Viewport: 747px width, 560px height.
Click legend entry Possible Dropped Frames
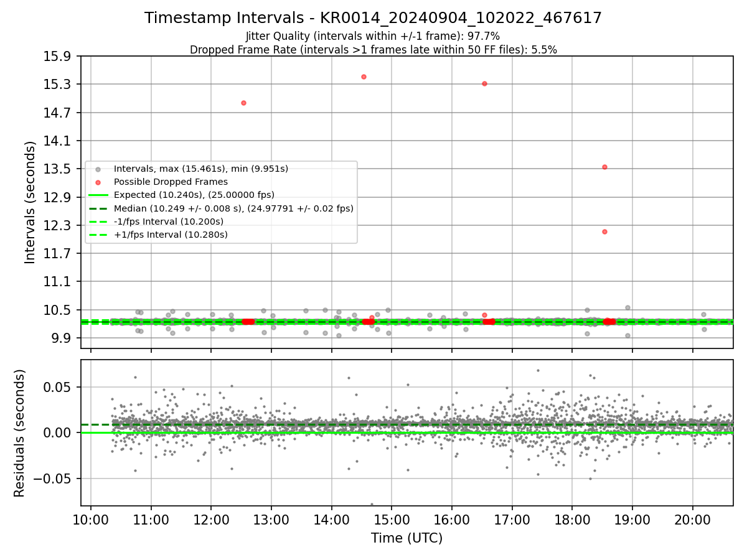pyautogui.click(x=171, y=182)
